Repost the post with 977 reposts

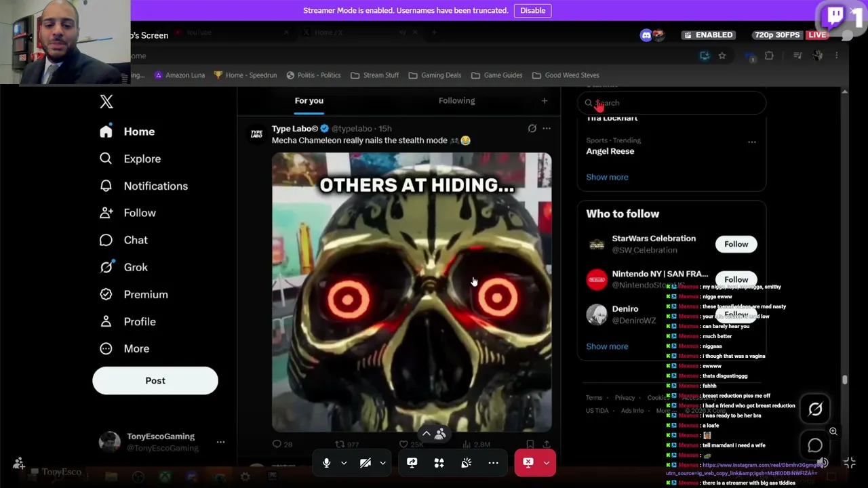coord(340,444)
